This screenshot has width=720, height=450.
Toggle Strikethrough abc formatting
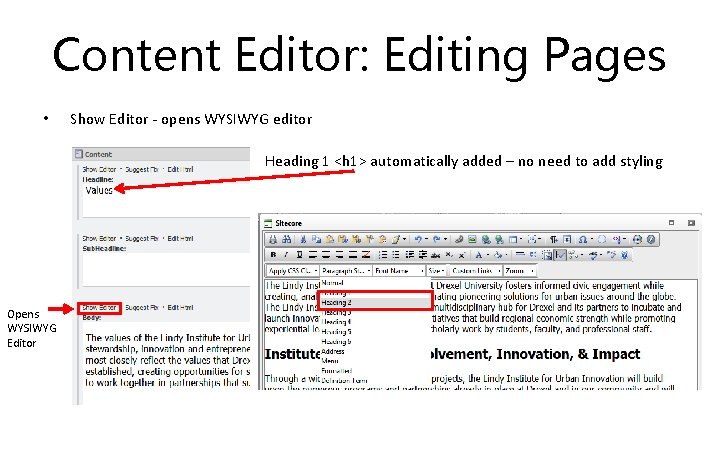pyautogui.click(x=436, y=255)
